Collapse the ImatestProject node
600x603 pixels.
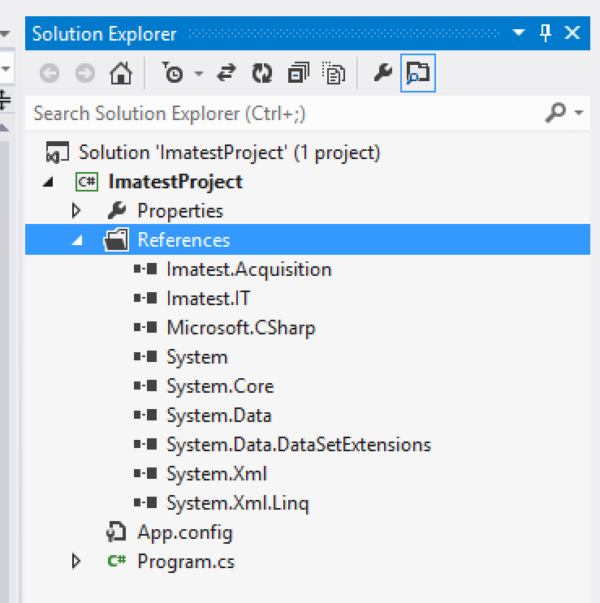[48, 182]
